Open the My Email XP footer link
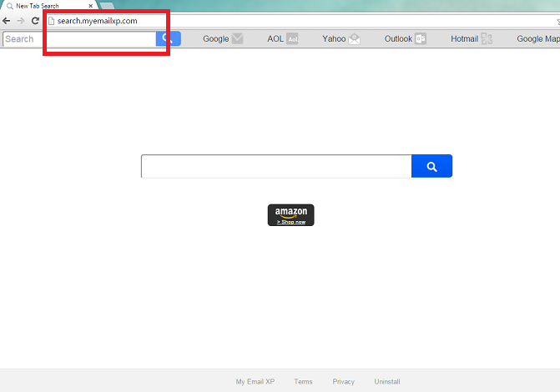 tap(255, 381)
